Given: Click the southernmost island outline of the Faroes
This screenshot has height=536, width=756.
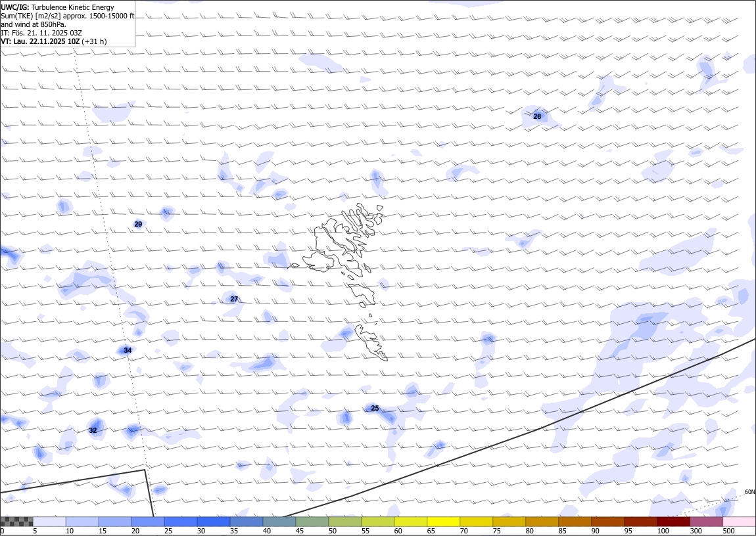Looking at the screenshot, I should (371, 342).
